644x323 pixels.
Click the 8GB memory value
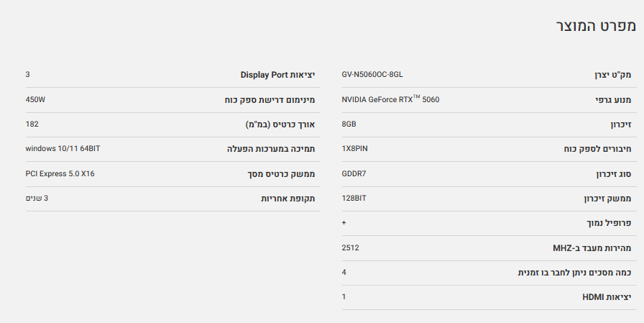[x=349, y=124]
